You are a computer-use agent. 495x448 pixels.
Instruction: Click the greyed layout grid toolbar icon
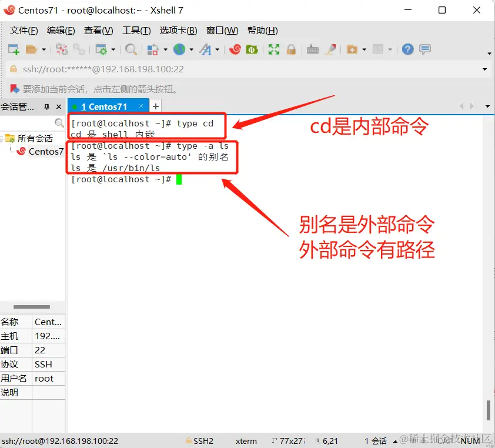click(x=378, y=49)
